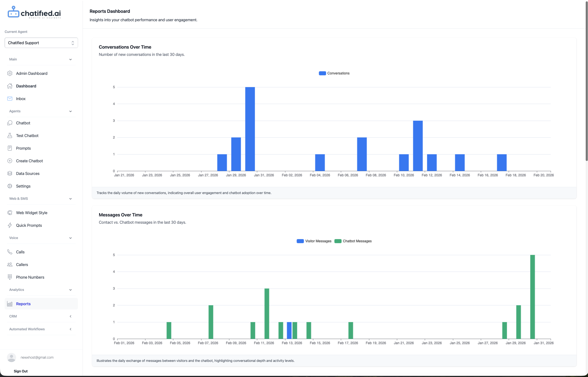Click the Web Widget Style palette icon
The width and height of the screenshot is (588, 377).
[x=10, y=213]
